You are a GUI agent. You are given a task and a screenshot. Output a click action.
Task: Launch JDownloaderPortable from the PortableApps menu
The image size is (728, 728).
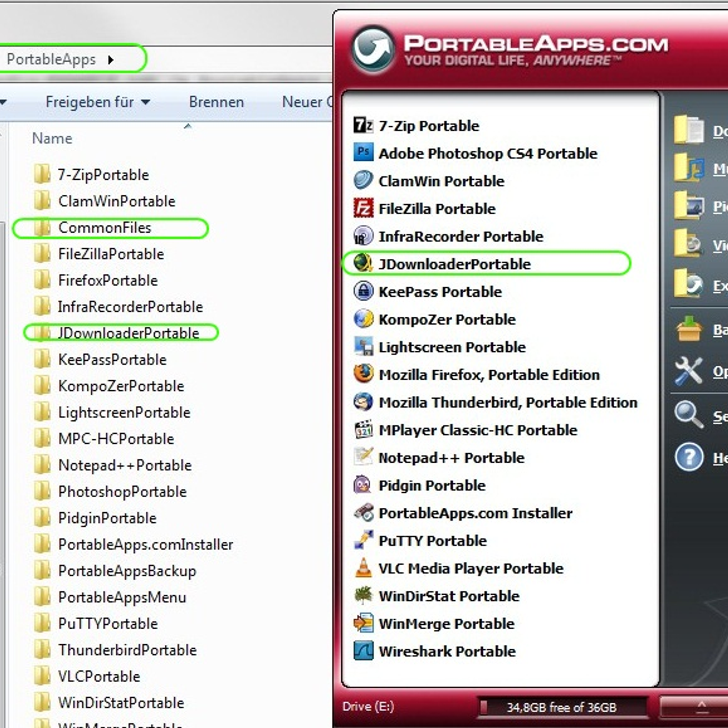pyautogui.click(x=442, y=264)
